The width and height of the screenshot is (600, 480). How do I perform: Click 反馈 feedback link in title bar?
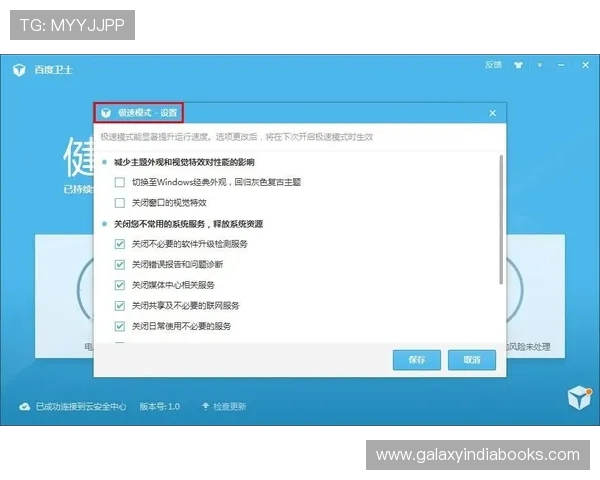pos(493,65)
